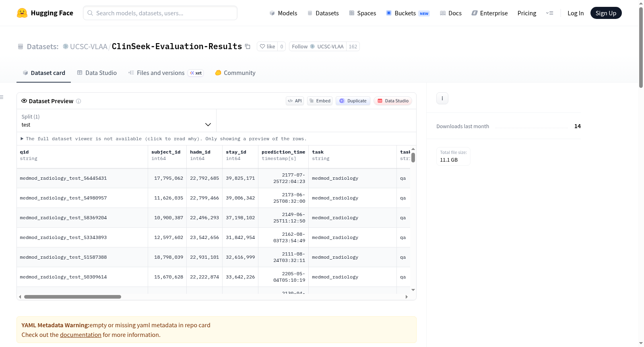Open Spaces from the navigation bar
This screenshot has height=347, width=644.
pos(363,13)
